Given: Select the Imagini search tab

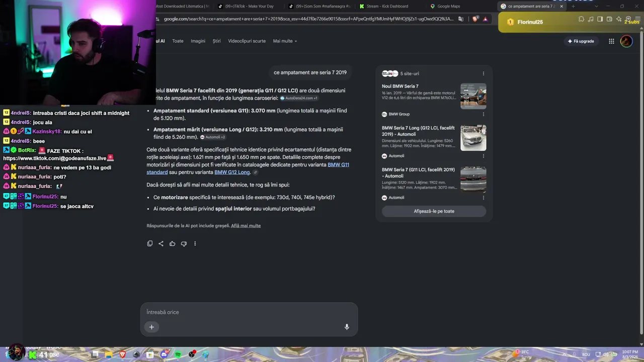Looking at the screenshot, I should [198, 41].
